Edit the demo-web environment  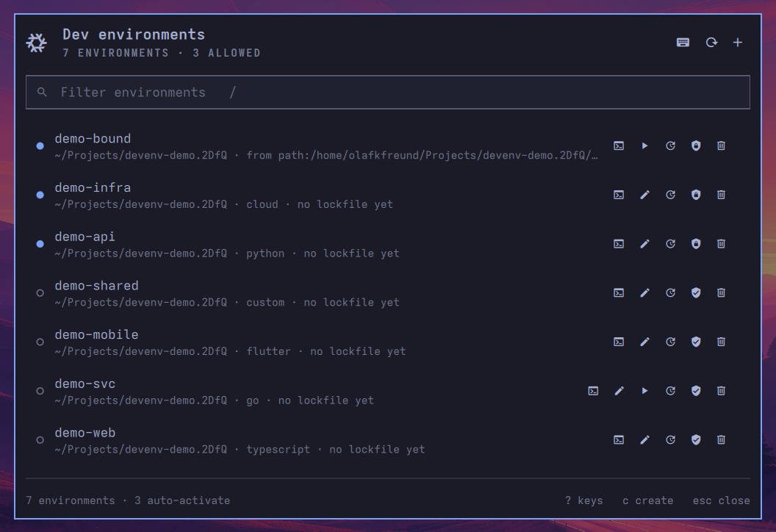point(644,439)
